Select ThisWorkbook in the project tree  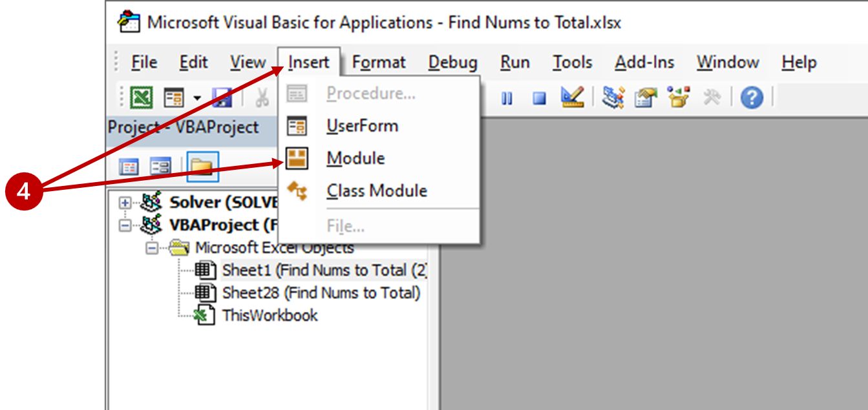270,316
